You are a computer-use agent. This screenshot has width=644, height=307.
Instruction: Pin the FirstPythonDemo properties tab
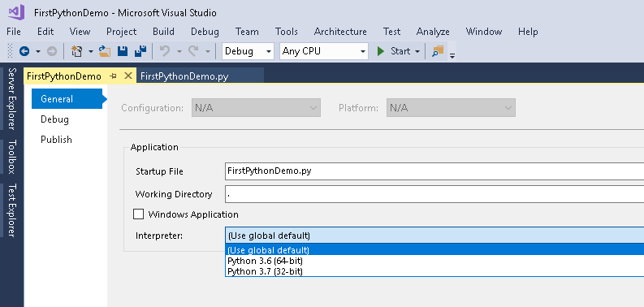(x=114, y=76)
